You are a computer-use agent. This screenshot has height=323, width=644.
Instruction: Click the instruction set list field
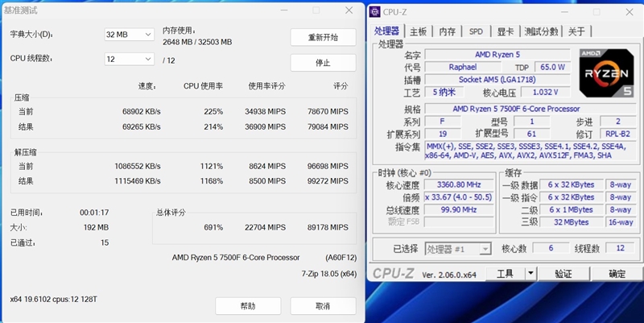(x=530, y=151)
